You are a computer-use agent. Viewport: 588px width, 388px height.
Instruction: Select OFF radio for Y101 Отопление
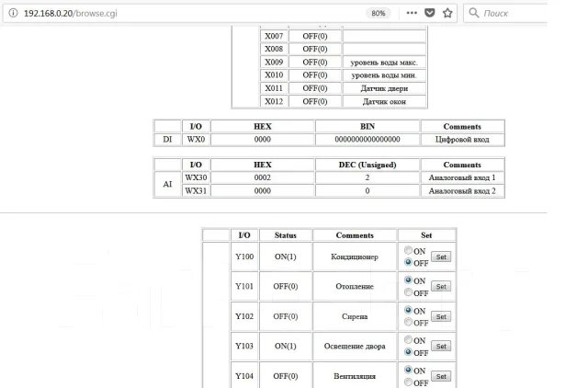click(x=408, y=292)
